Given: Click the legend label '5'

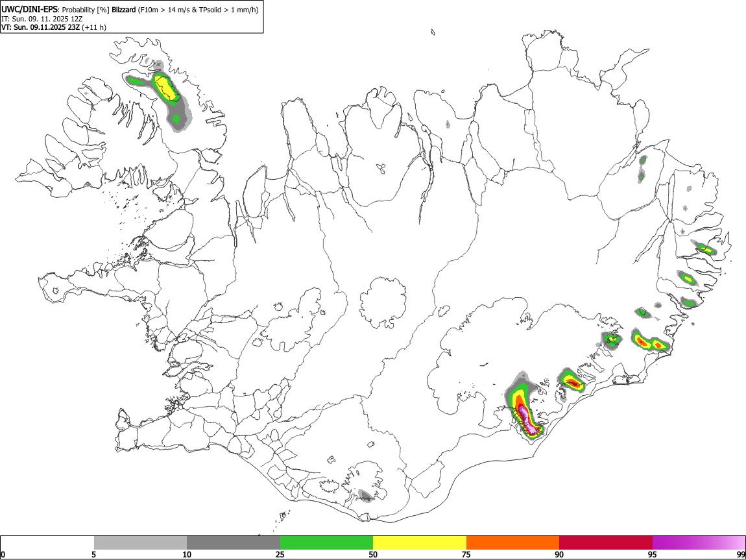Looking at the screenshot, I should coord(94,554).
